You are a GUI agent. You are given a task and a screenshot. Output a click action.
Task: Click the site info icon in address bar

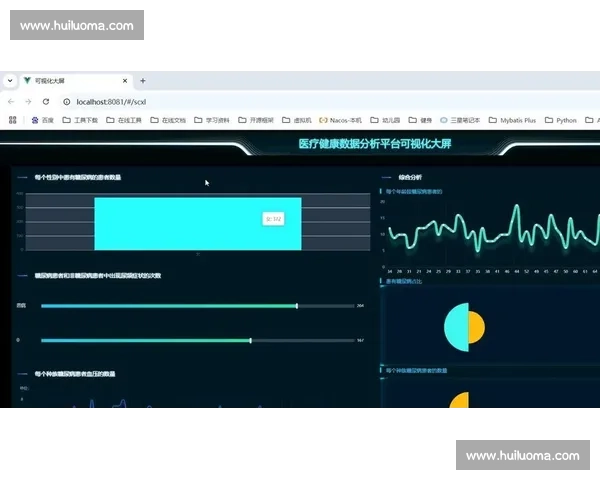coord(66,101)
